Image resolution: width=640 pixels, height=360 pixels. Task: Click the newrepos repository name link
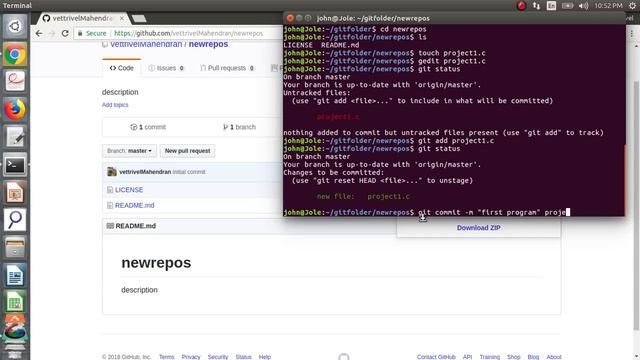pyautogui.click(x=208, y=44)
